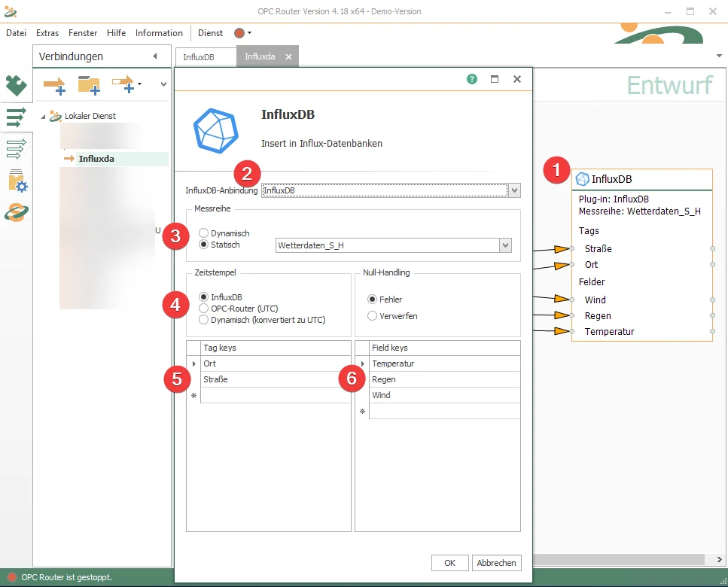Open the connections list sidebar icon
Image resolution: width=728 pixels, height=587 pixels.
tap(17, 117)
